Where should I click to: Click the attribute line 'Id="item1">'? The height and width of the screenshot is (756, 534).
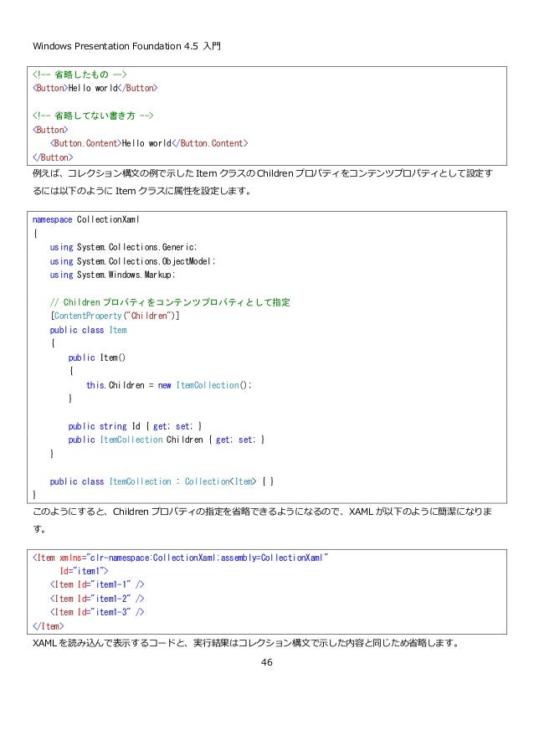click(84, 571)
